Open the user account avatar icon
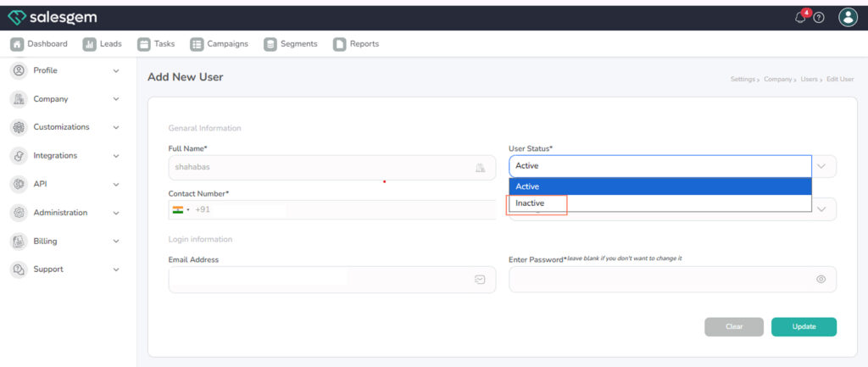 pos(848,17)
